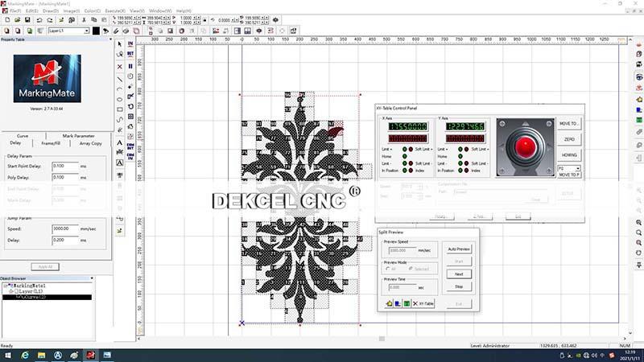Select the Arc drawing tool
Screen dimensions: 644x362
[119, 89]
